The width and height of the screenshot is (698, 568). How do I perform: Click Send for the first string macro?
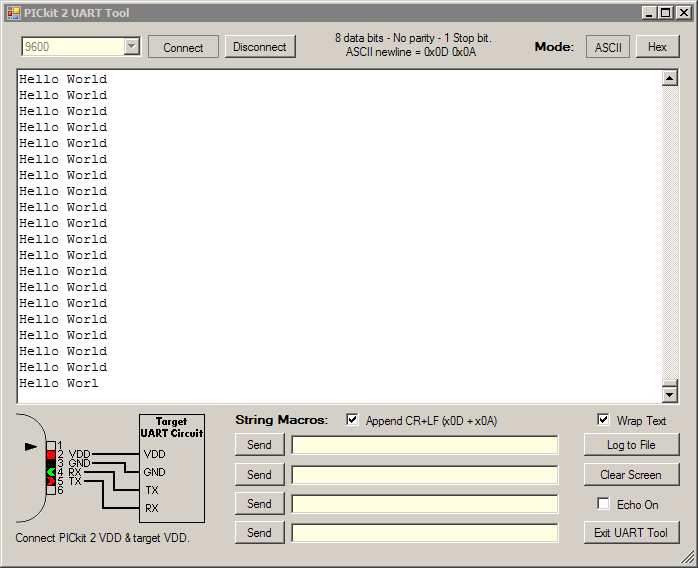(260, 445)
